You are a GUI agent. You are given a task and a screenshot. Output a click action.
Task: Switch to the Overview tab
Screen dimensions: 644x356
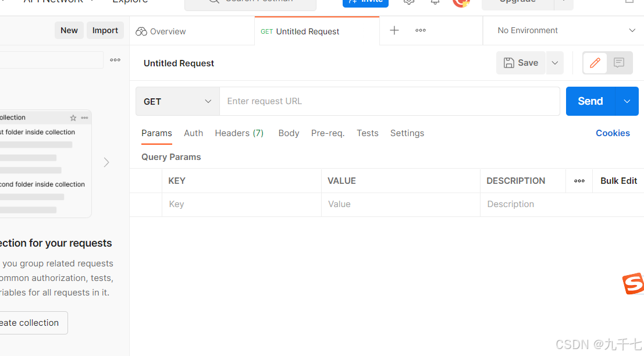click(192, 31)
